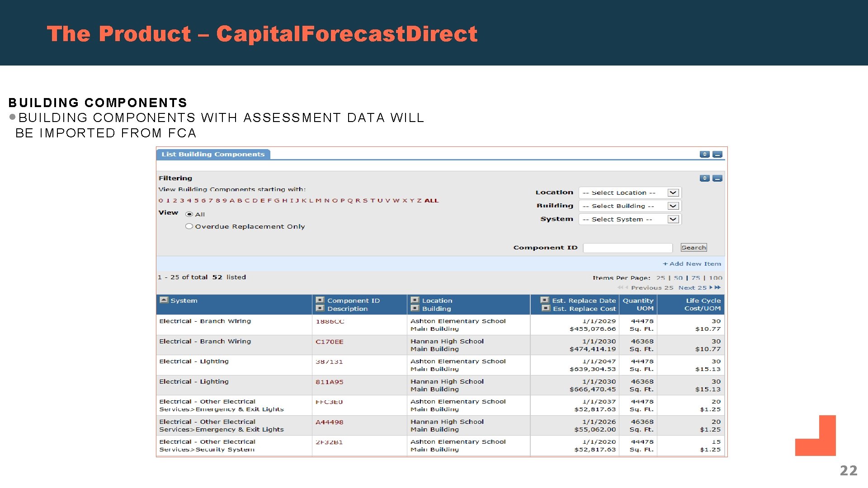Viewport: 868px width, 488px height.
Task: Click sort icon beside Component ID header
Action: click(320, 300)
